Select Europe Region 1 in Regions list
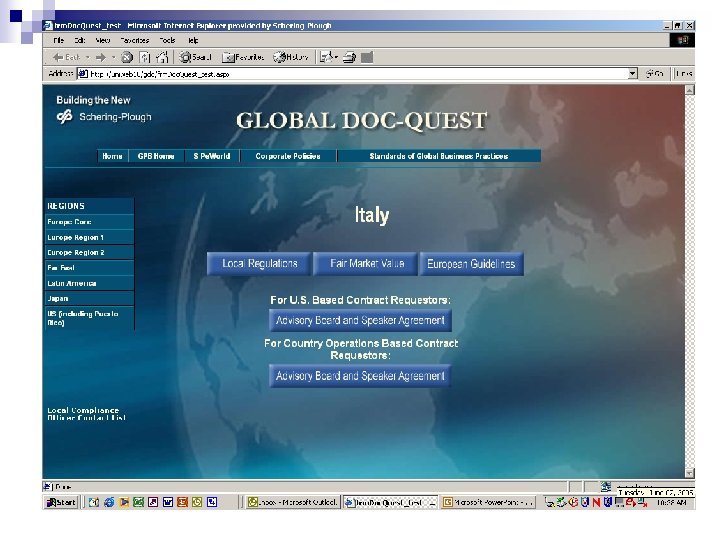This screenshot has width=720, height=540. pyautogui.click(x=89, y=237)
